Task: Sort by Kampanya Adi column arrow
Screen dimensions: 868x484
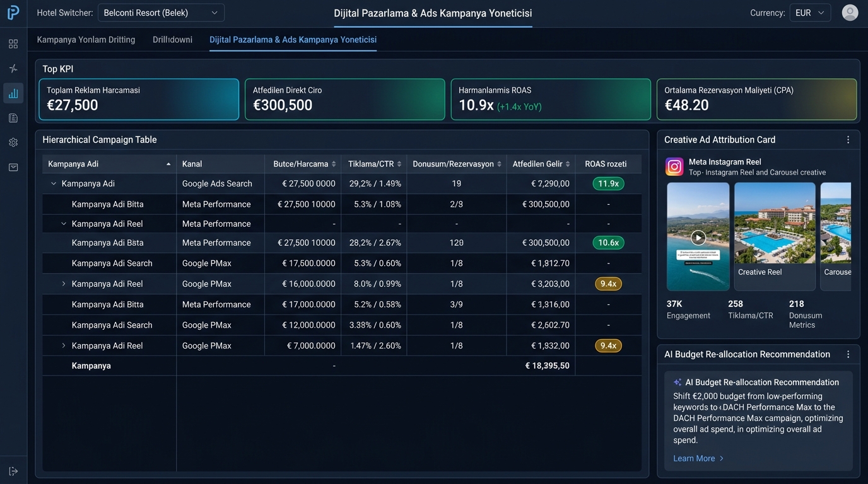Action: 168,164
